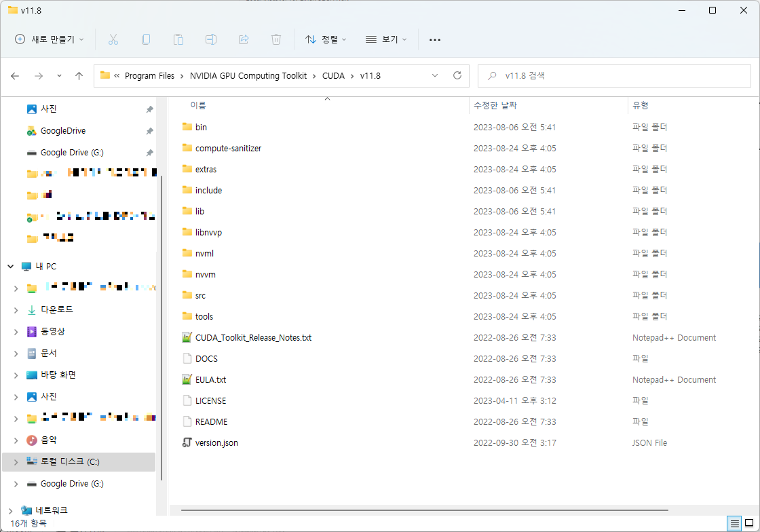
Task: Click the version.json file icon
Action: pyautogui.click(x=187, y=442)
